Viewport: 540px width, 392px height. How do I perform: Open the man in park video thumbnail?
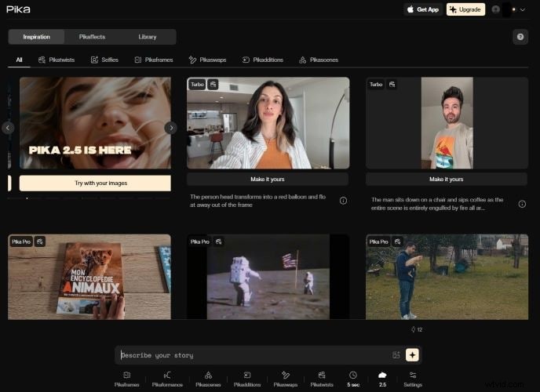(447, 277)
